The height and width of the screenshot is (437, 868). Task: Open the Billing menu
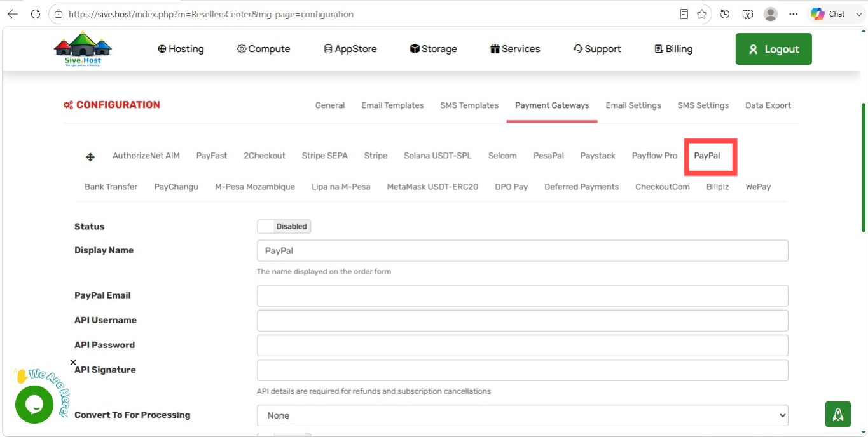coord(673,49)
